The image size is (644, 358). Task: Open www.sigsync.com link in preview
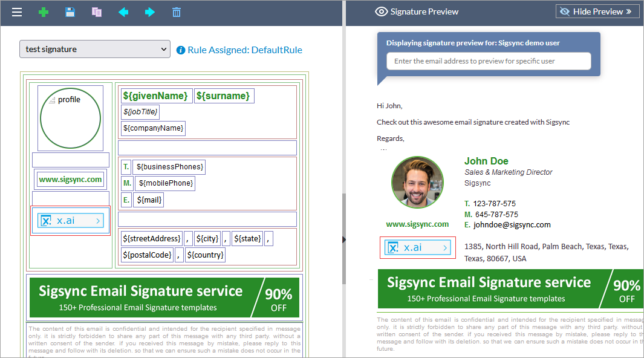point(417,224)
